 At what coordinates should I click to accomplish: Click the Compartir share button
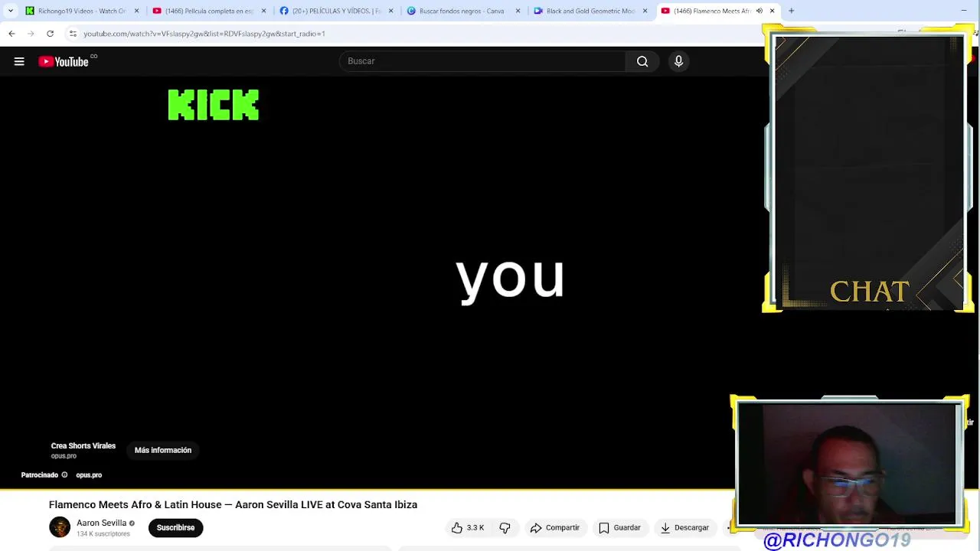point(555,527)
